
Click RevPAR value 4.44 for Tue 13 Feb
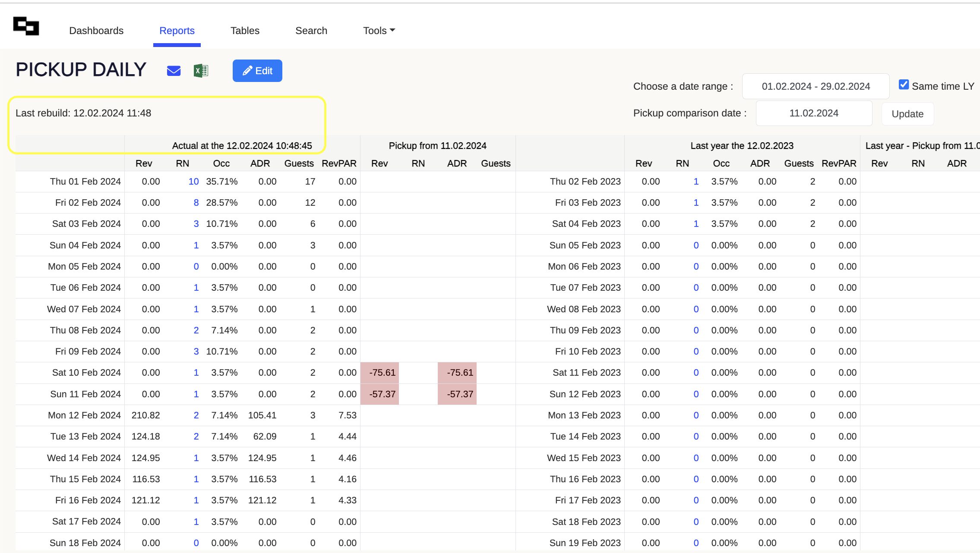tap(348, 437)
